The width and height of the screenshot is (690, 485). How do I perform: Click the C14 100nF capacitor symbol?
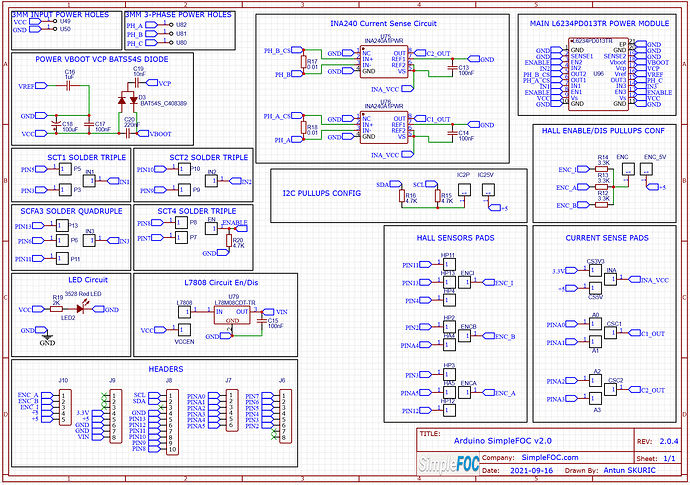click(452, 133)
